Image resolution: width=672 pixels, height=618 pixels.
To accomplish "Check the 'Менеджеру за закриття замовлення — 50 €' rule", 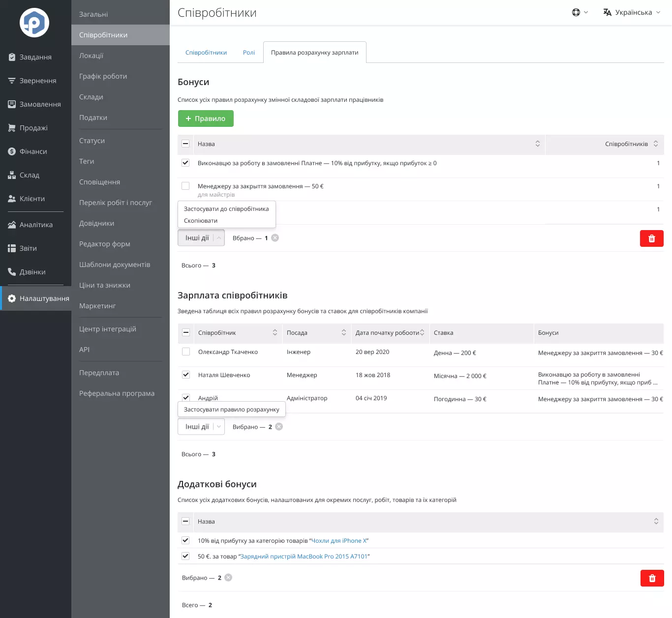I will point(185,186).
